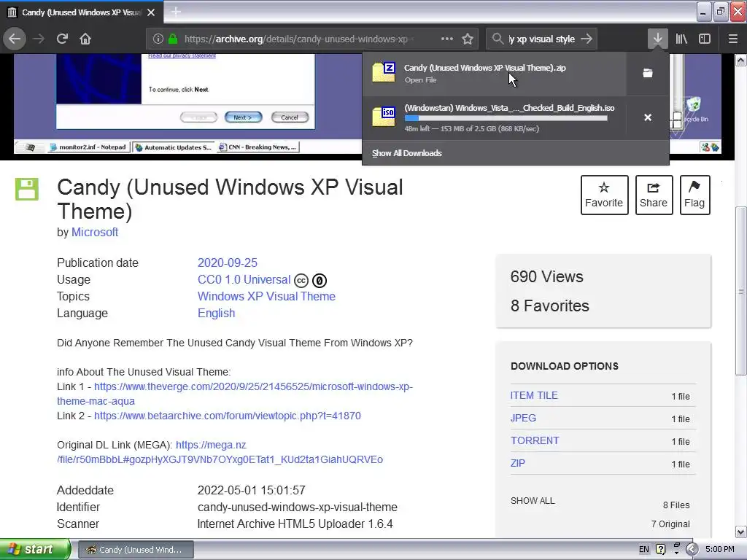747x560 pixels.
Task: Select the Candy (Unused Windows XP Visual tab
Action: [x=82, y=12]
